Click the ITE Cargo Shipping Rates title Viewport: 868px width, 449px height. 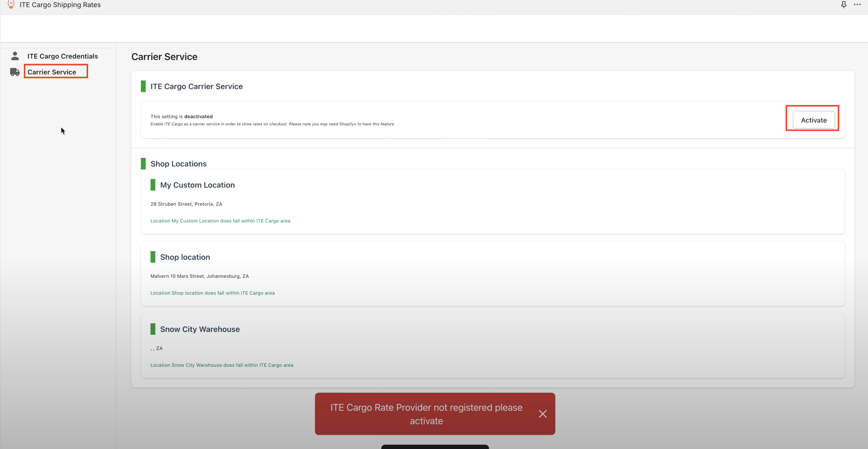click(60, 5)
